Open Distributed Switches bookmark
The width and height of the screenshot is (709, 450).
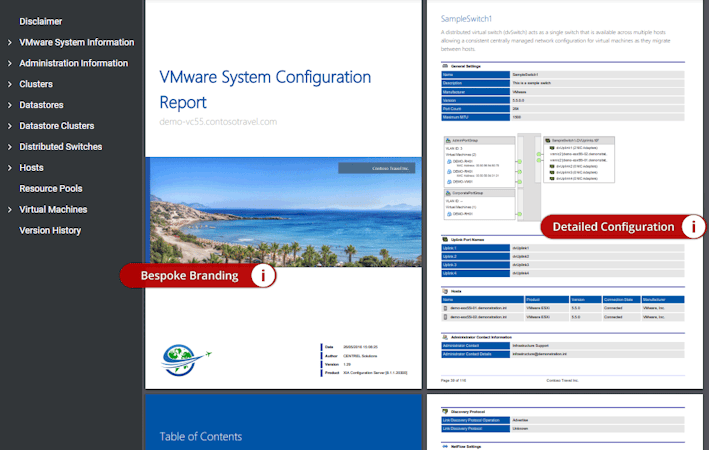(x=61, y=147)
